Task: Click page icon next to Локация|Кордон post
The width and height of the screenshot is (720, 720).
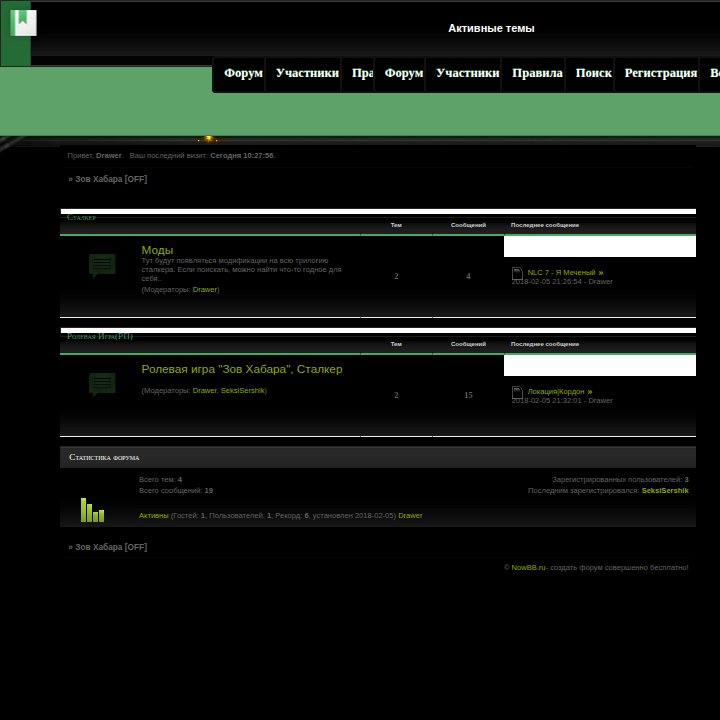Action: [518, 392]
